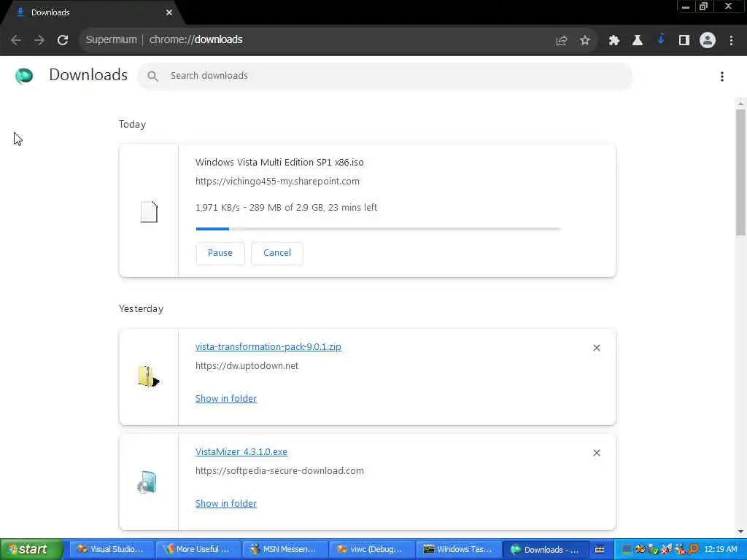This screenshot has width=747, height=560.
Task: Click the sharepoint.com source URL text
Action: (x=277, y=182)
